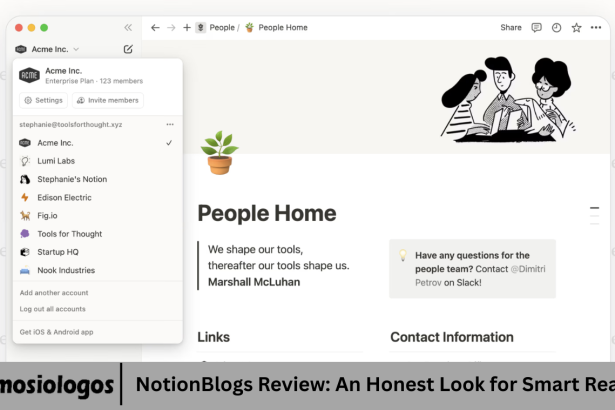Viewport: 615px width, 410px height.
Task: Open the People Home breadcrumb
Action: [283, 27]
